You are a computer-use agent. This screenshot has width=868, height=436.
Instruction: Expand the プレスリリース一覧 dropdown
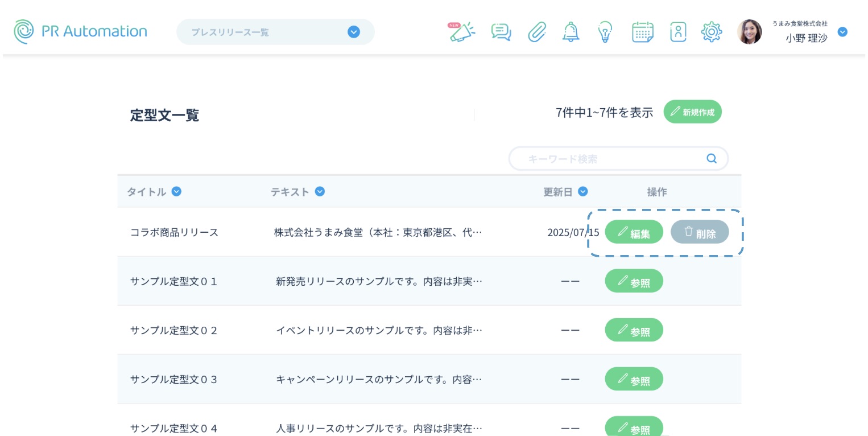coord(353,32)
